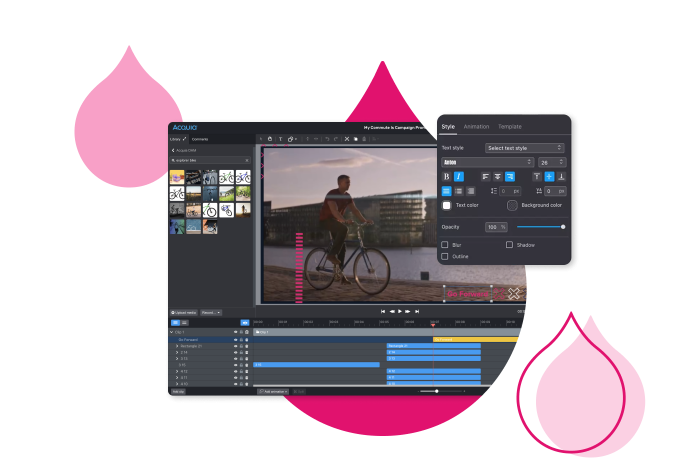The image size is (678, 472).
Task: Enable the Shadow checkbox
Action: (x=509, y=245)
